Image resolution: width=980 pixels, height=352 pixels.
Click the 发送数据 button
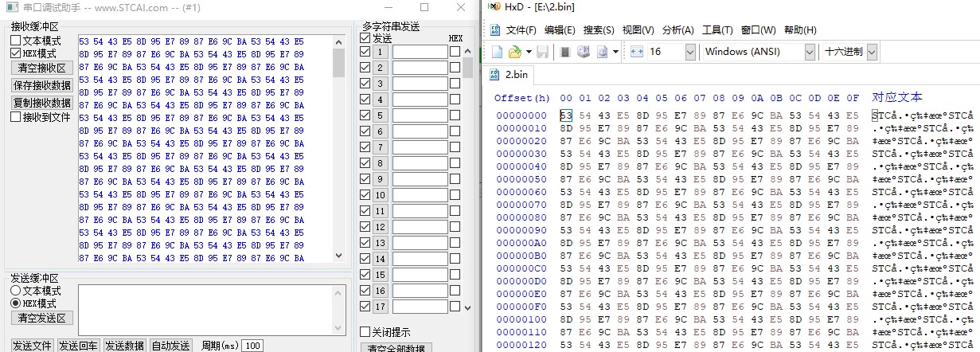(125, 346)
